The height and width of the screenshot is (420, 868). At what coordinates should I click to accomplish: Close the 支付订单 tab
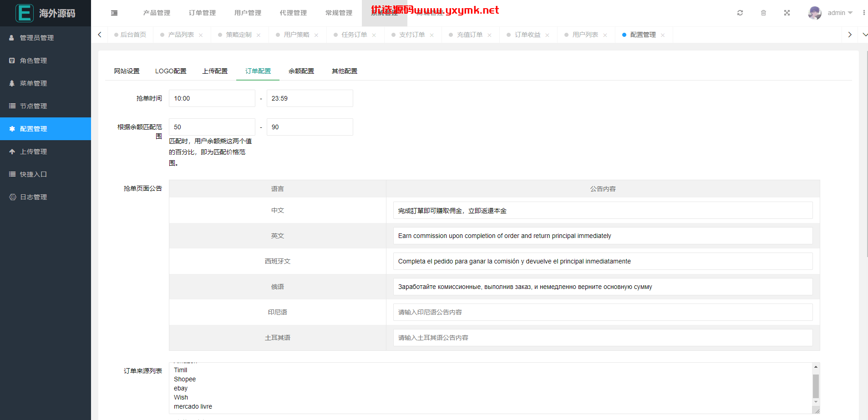432,35
